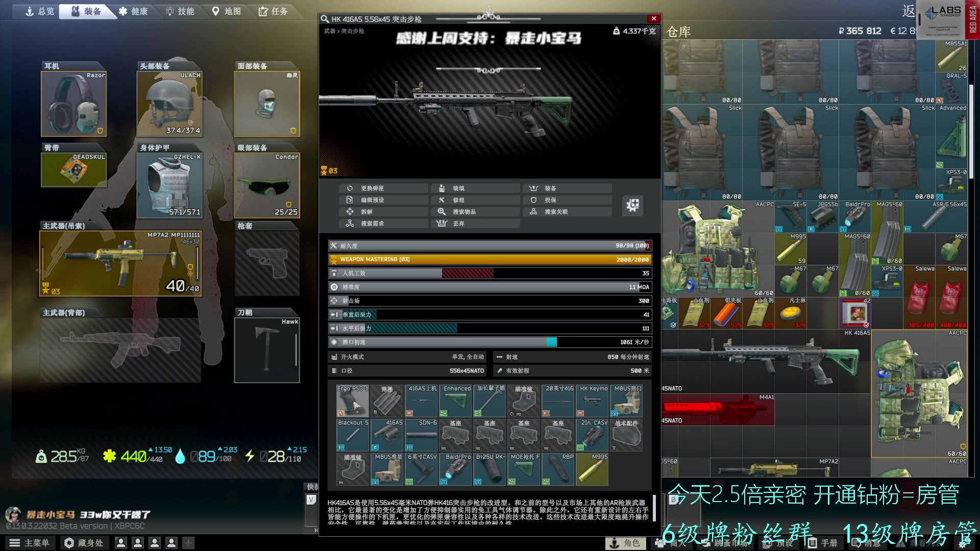Select the Hawk hatchet in 刀鞘 slot

pos(267,350)
